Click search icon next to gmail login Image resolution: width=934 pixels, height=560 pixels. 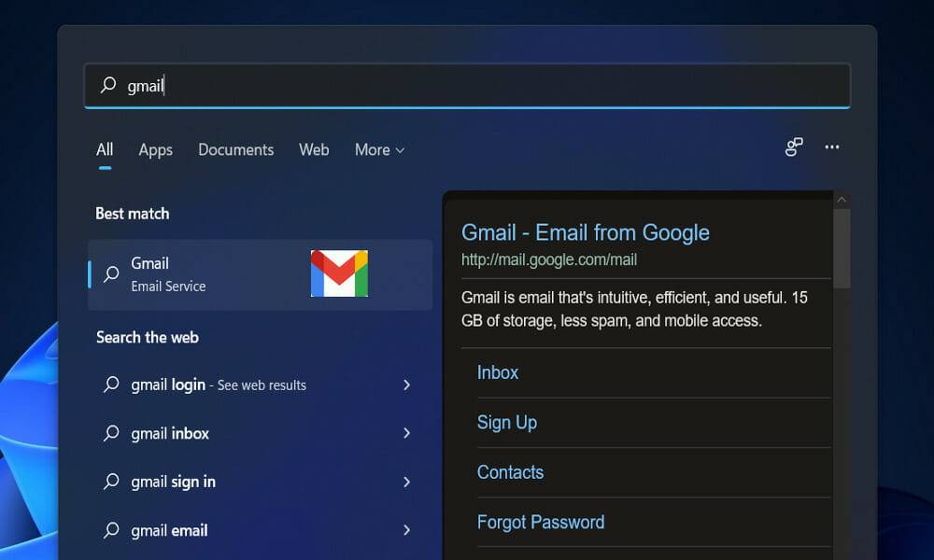(111, 385)
